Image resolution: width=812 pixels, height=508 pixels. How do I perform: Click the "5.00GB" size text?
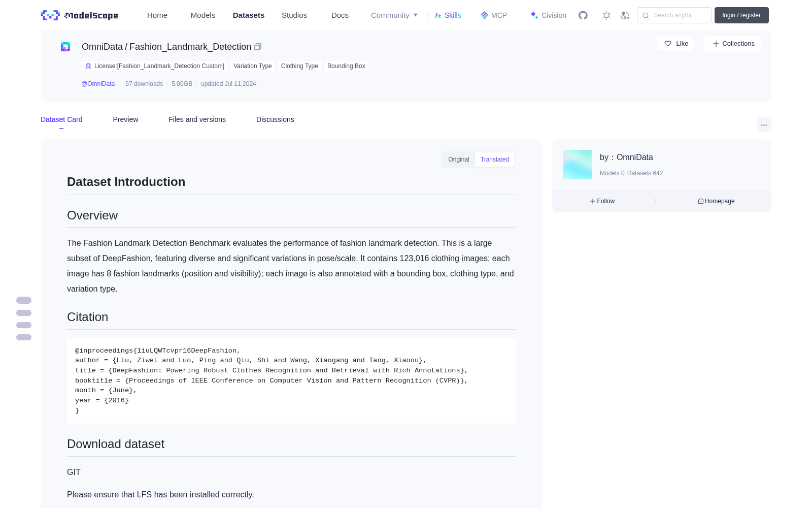click(182, 84)
